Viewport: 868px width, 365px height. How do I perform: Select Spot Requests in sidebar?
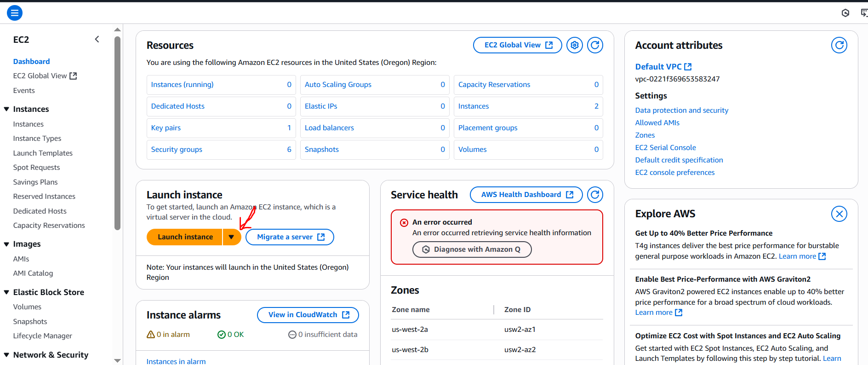point(36,168)
